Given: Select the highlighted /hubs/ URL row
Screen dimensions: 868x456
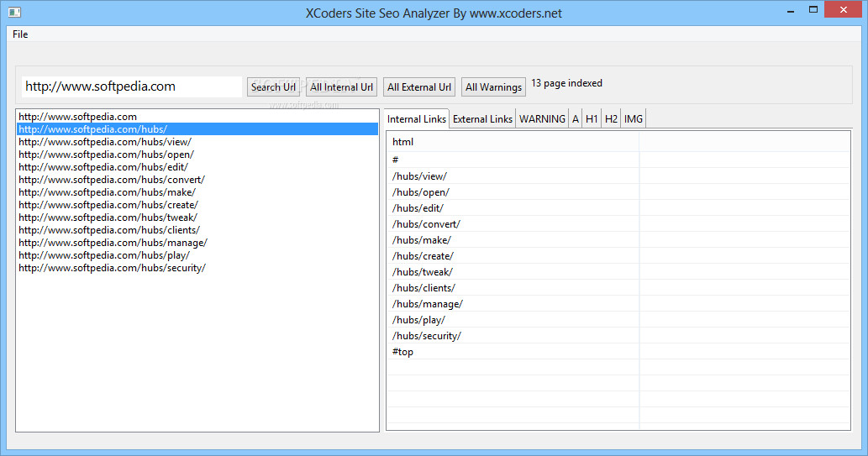Looking at the screenshot, I should pos(197,129).
